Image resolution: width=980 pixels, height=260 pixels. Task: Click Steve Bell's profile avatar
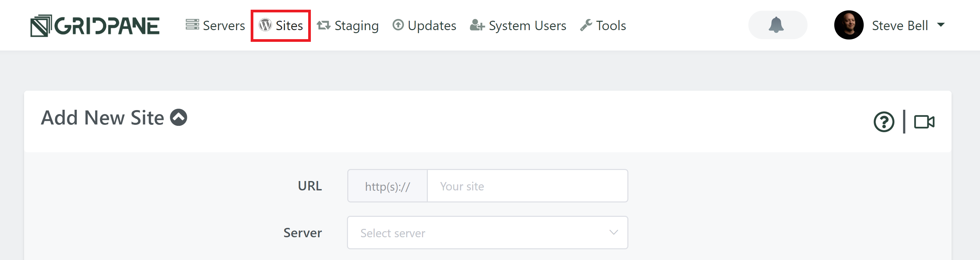coord(848,25)
